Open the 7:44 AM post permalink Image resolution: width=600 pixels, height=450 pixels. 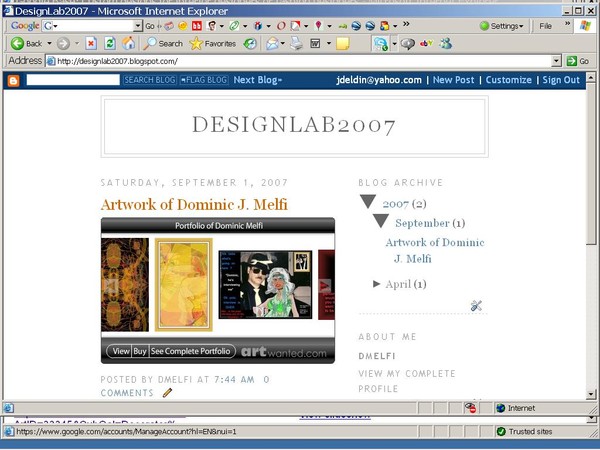(x=234, y=380)
